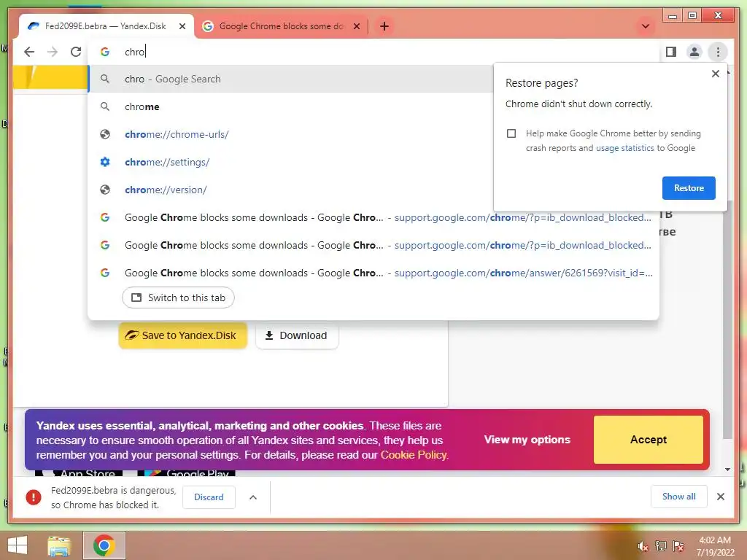Select the 'chrome' search suggestion
This screenshot has height=560, width=747.
tap(291, 106)
